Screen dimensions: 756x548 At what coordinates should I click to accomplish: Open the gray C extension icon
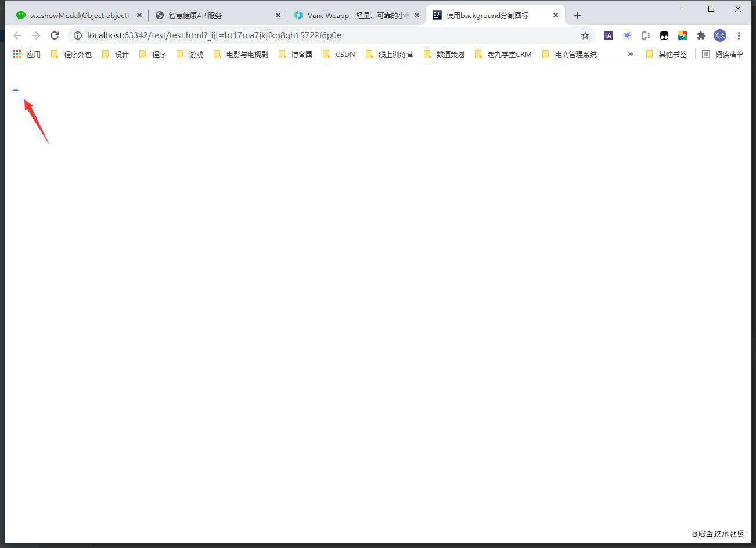coord(646,35)
